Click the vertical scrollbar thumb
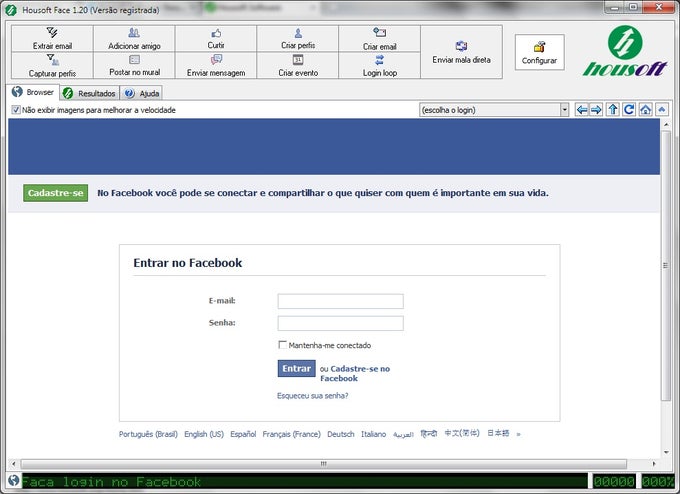The width and height of the screenshot is (680, 494). (x=666, y=265)
